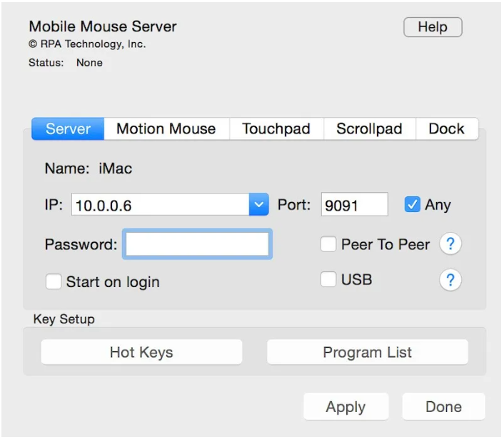Image resolution: width=504 pixels, height=442 pixels.
Task: Switch to the Dock tab
Action: tap(447, 129)
